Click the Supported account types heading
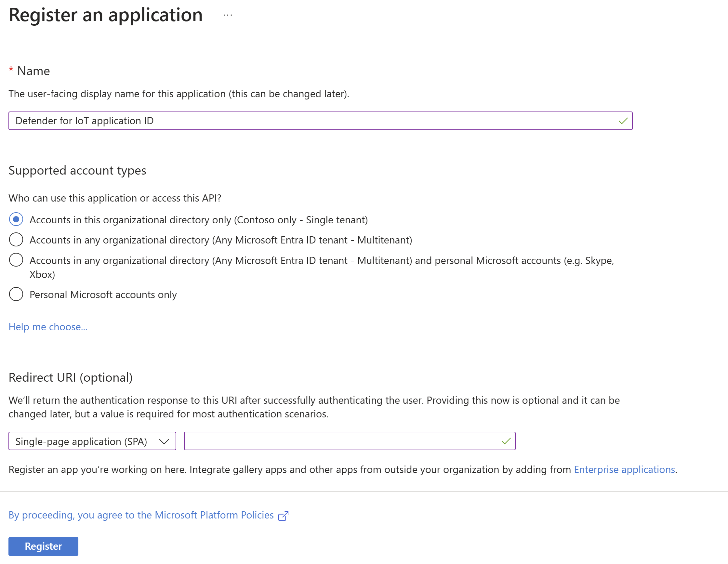The image size is (728, 564). (77, 171)
